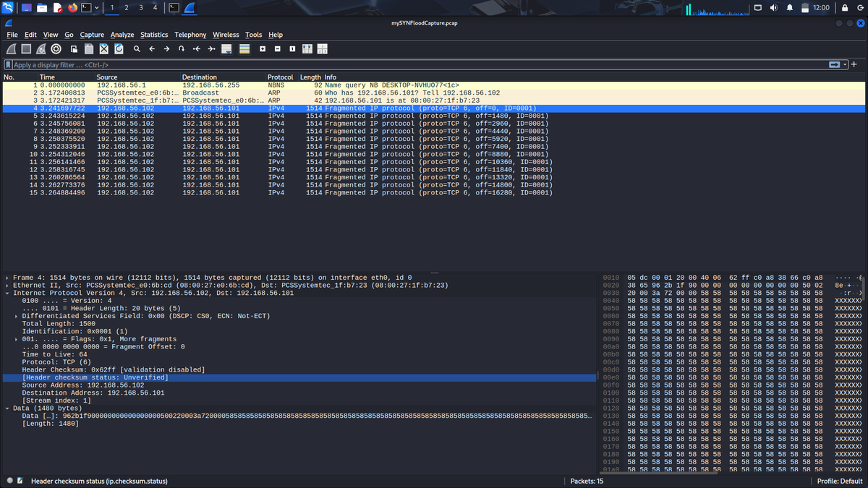Expand the Ethernet II tree node
The image size is (868, 488).
7,286
